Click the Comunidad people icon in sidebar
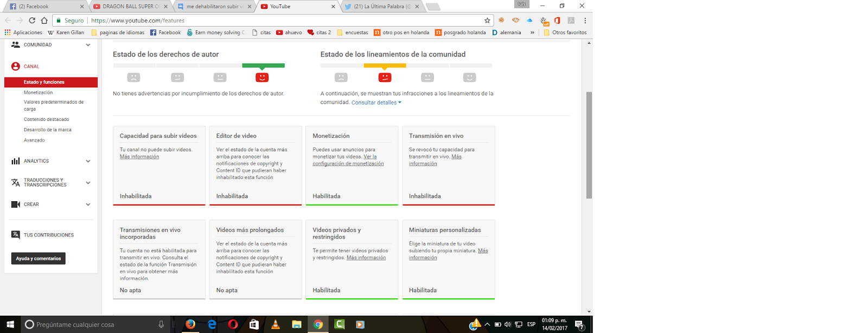 pos(15,45)
